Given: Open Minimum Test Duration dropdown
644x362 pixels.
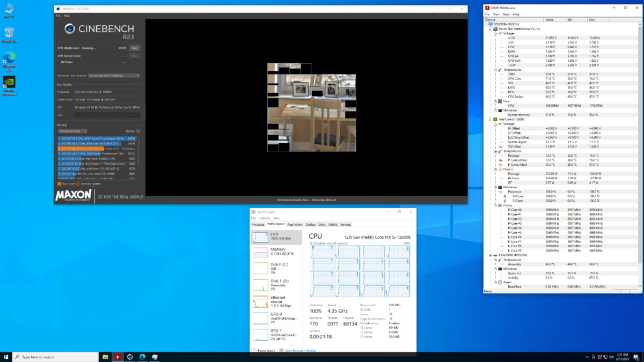Looking at the screenshot, I should (114, 76).
